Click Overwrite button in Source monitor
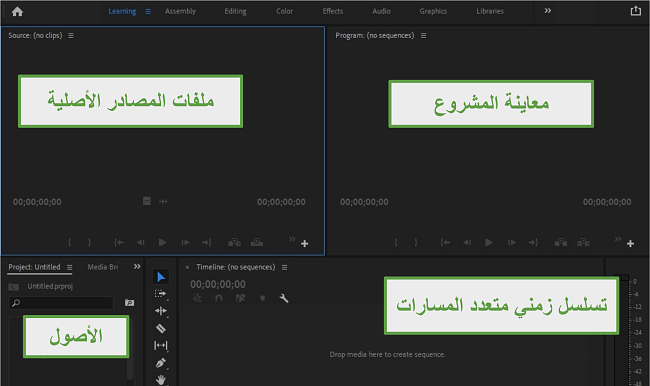The height and width of the screenshot is (386, 650). click(x=257, y=242)
